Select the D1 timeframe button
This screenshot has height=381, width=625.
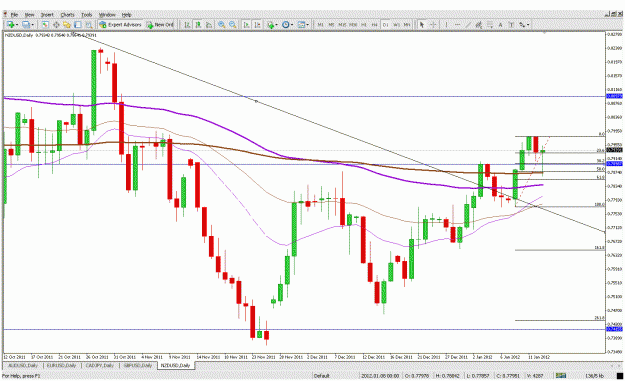[x=385, y=25]
